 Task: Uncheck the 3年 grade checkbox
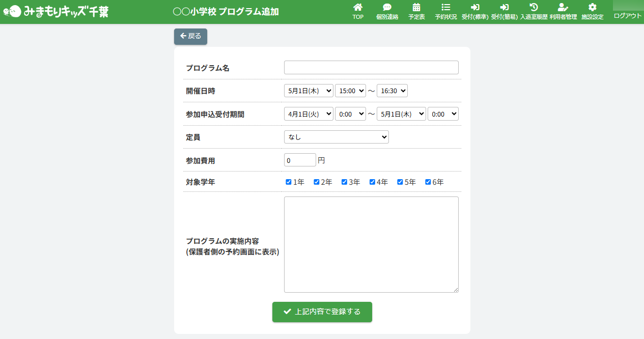point(344,182)
